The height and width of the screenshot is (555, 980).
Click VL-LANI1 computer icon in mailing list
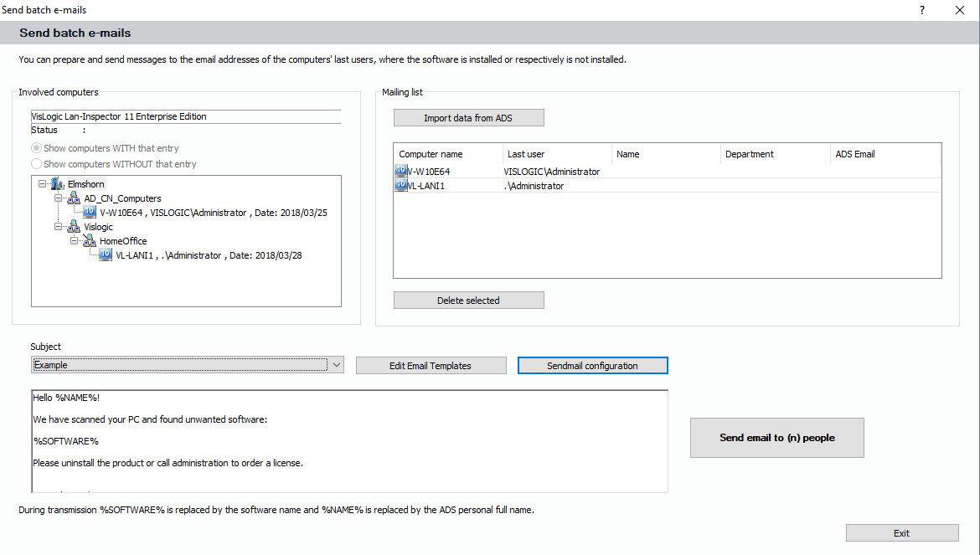pyautogui.click(x=400, y=186)
